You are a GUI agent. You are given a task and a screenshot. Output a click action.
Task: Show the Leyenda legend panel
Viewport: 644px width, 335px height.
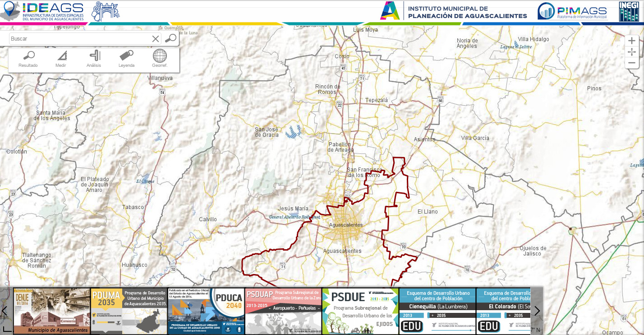(126, 59)
